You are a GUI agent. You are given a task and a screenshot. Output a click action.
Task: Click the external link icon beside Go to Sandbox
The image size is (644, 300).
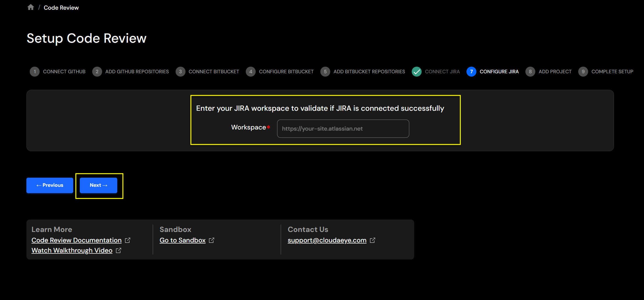[x=211, y=240]
